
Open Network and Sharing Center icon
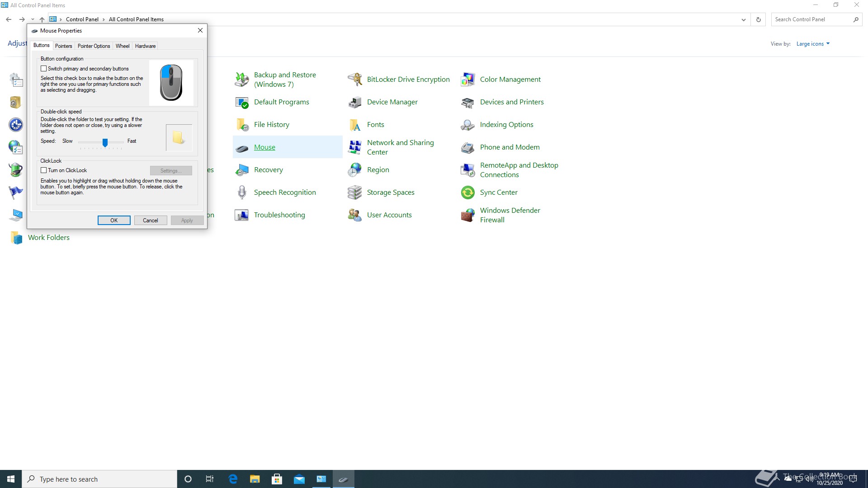coord(355,147)
